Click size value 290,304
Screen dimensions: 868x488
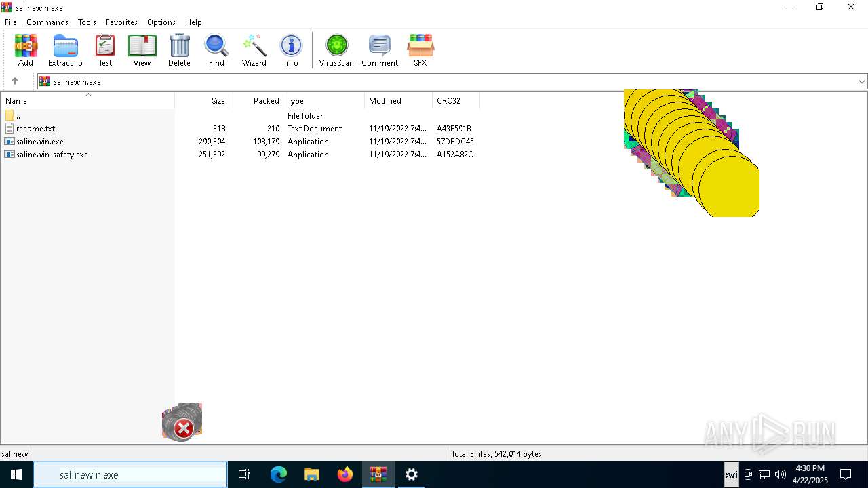212,142
